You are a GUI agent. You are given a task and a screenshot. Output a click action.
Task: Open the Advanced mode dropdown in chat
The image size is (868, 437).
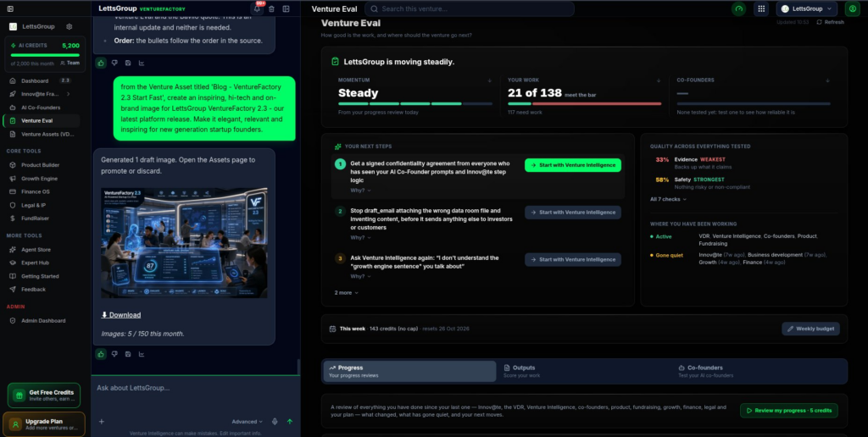(247, 422)
